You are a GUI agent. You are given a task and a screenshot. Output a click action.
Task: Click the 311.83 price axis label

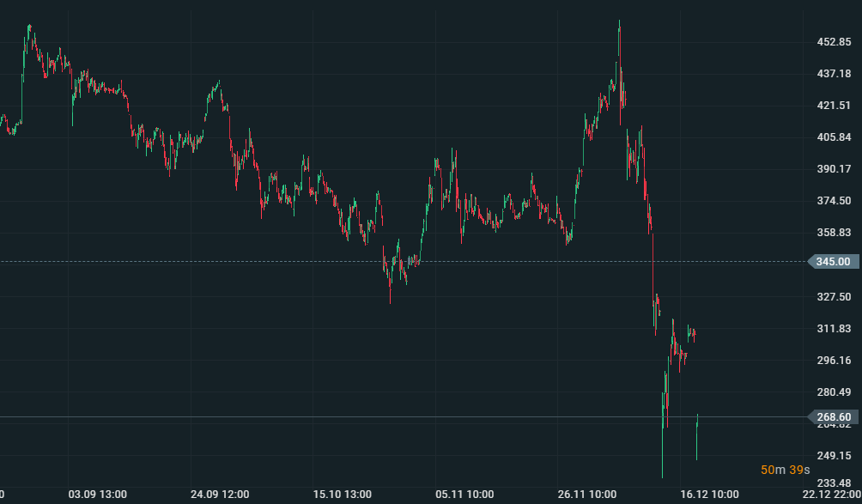coord(834,329)
